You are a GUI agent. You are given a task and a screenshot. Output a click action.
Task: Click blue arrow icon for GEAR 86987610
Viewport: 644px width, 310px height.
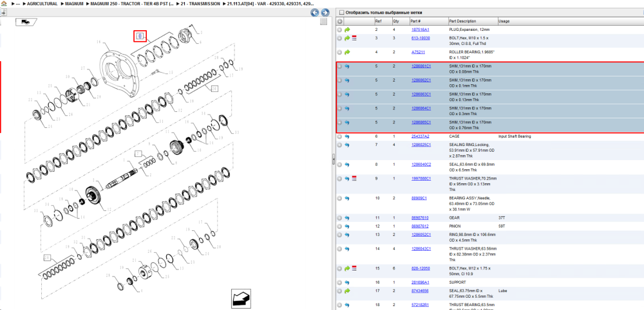click(x=347, y=218)
